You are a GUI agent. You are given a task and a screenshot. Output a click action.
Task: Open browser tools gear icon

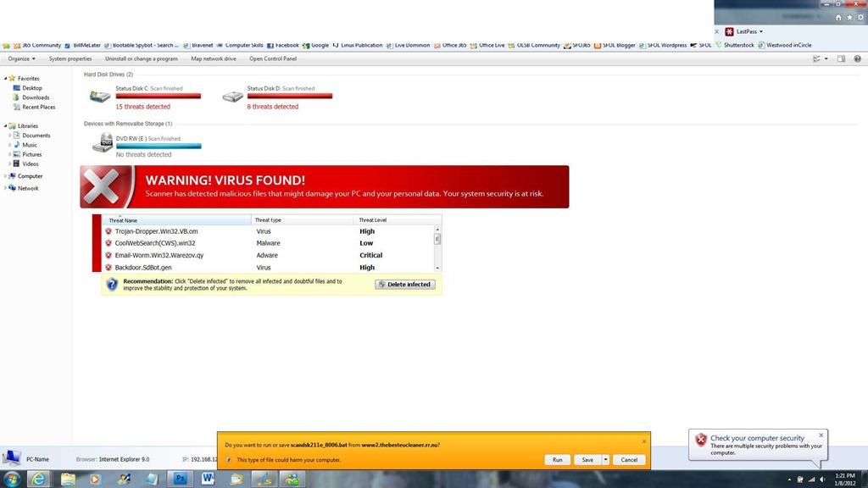860,18
